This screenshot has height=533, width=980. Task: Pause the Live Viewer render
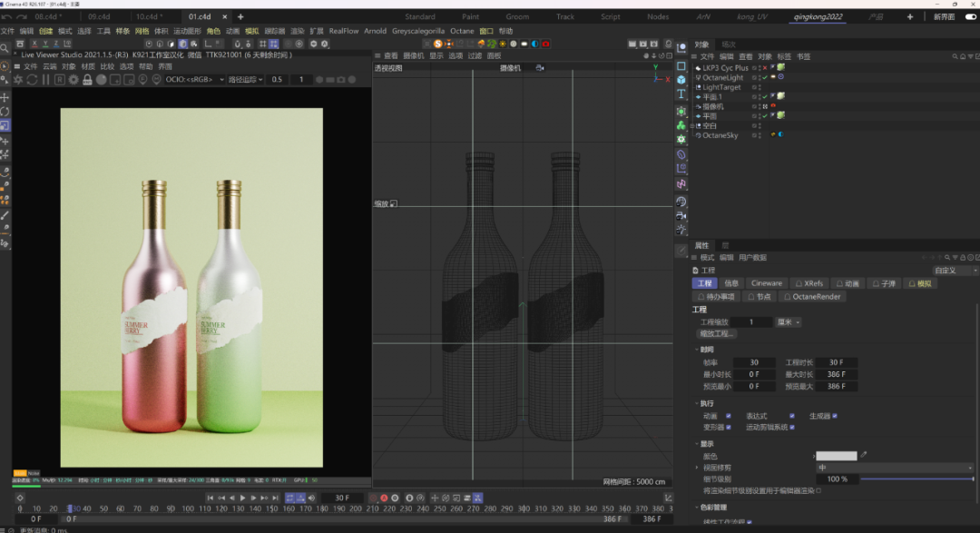point(45,79)
